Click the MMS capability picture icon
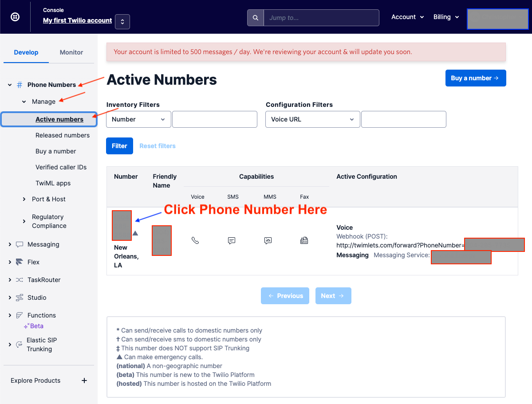 tap(268, 240)
